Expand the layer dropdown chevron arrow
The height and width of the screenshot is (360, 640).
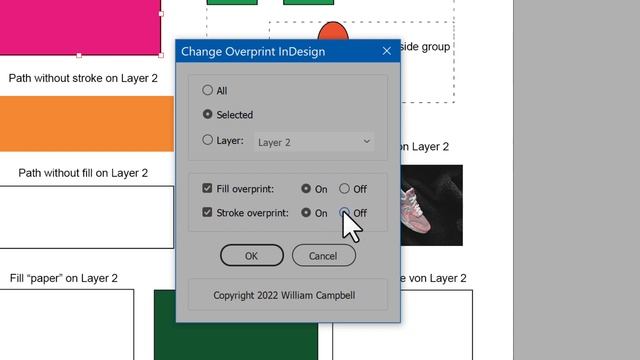point(366,142)
